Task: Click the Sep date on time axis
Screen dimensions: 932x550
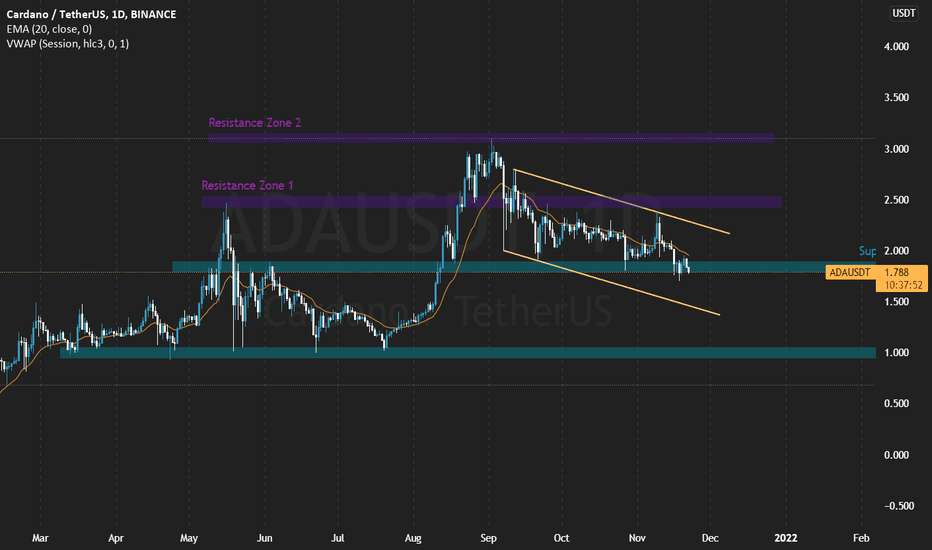Action: (488, 538)
